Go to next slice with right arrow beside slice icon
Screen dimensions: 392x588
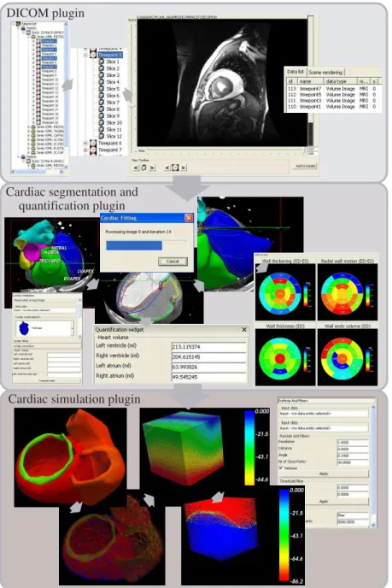(152, 168)
